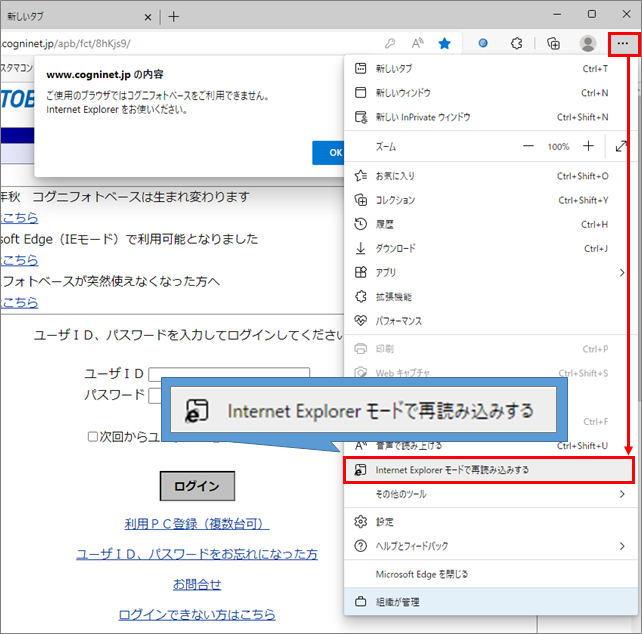The height and width of the screenshot is (634, 642).
Task: Click 組織が管理 at menu bottom
Action: tap(491, 602)
